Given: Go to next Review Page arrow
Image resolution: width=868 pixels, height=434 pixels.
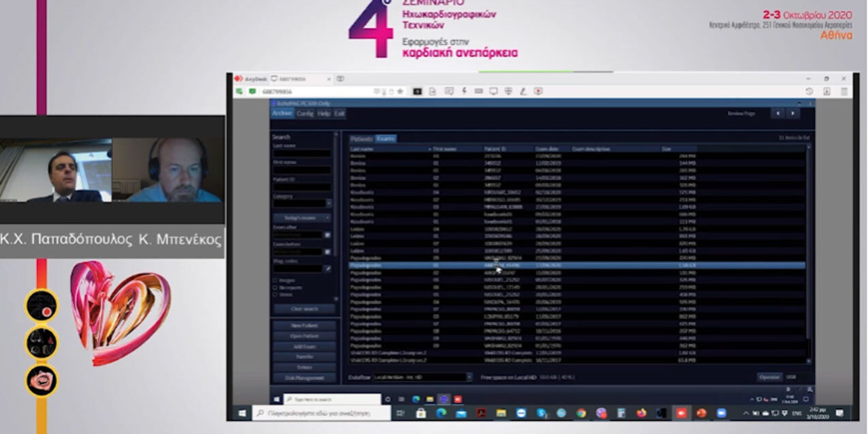Looking at the screenshot, I should coord(792,113).
